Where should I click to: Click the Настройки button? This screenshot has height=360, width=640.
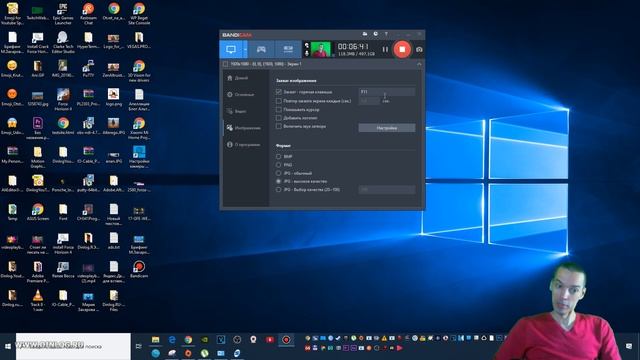387,128
